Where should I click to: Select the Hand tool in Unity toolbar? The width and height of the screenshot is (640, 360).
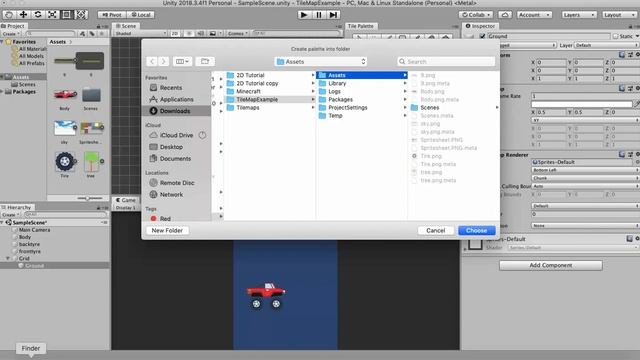coord(9,15)
